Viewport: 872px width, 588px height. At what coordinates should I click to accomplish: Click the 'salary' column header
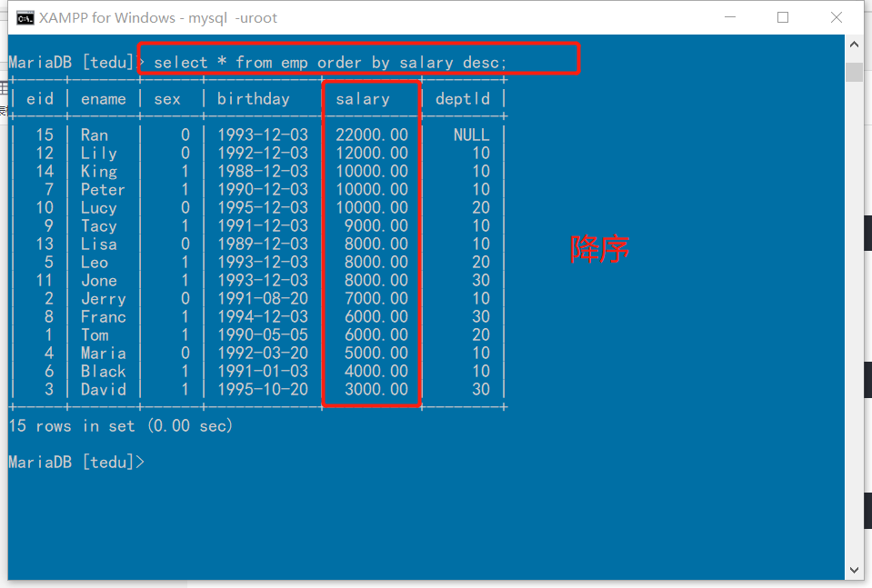(x=363, y=99)
